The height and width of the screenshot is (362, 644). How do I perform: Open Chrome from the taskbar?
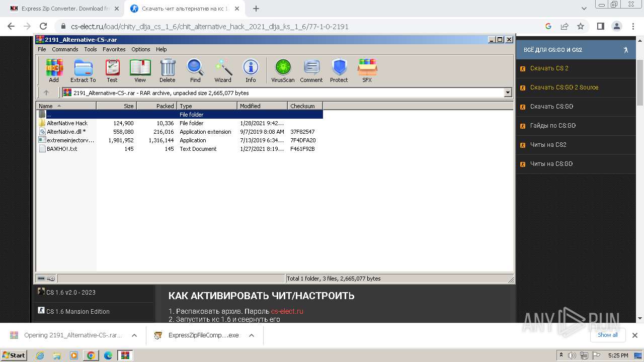coord(91,355)
